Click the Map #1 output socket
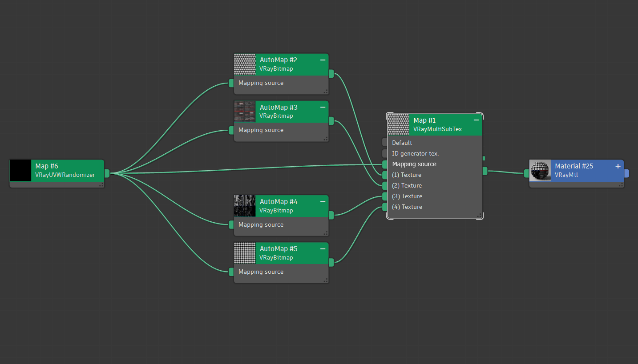638x364 pixels. coord(485,171)
